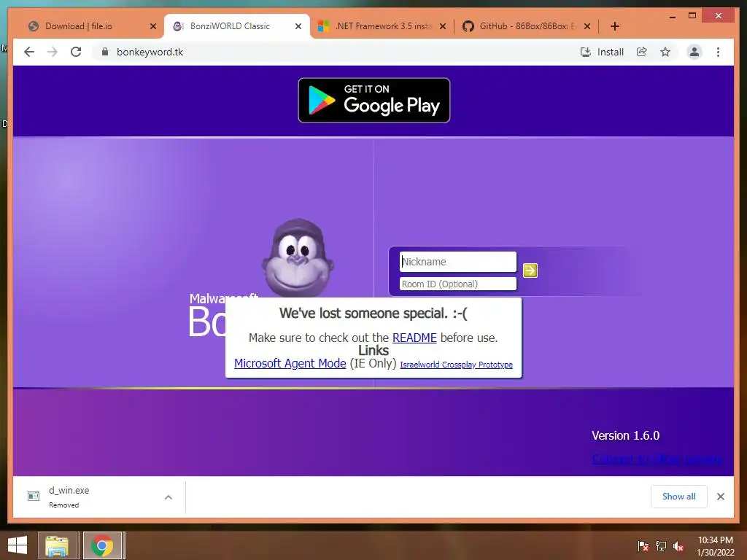Open the blurred link under Version 1.6.0
The height and width of the screenshot is (560, 747).
(x=657, y=459)
